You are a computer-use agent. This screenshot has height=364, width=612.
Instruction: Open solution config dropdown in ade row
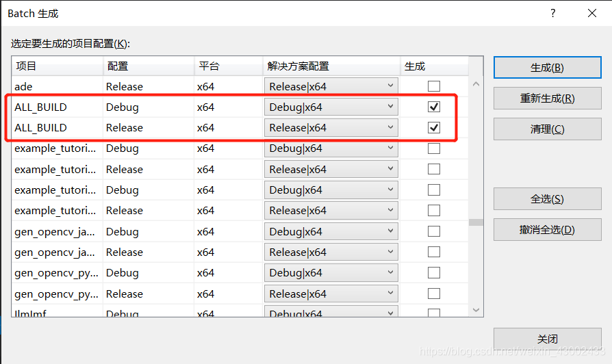[331, 86]
